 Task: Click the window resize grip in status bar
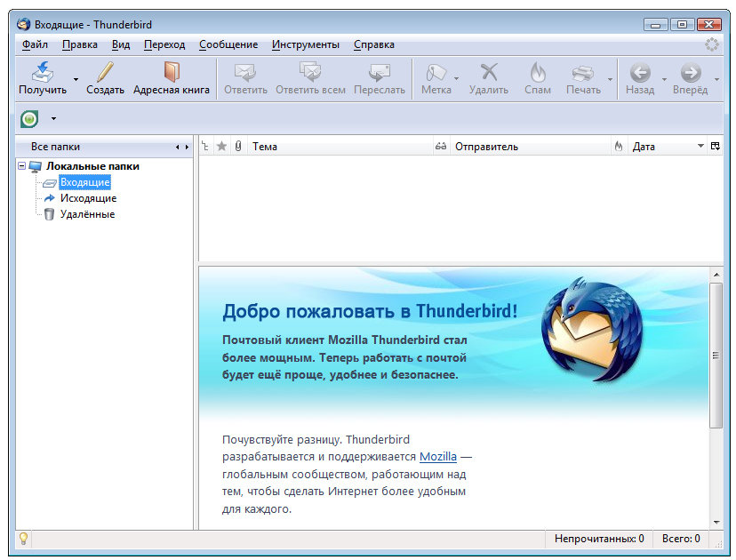718,544
